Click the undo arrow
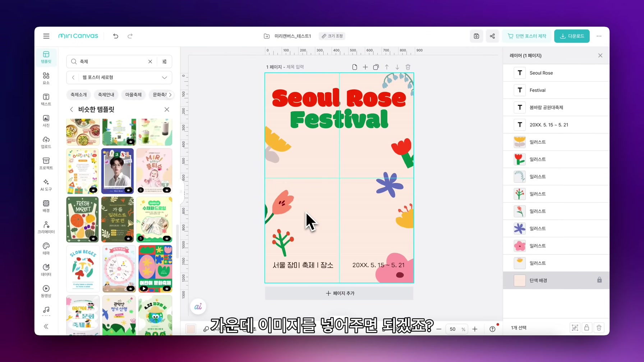The height and width of the screenshot is (362, 644). (x=115, y=36)
